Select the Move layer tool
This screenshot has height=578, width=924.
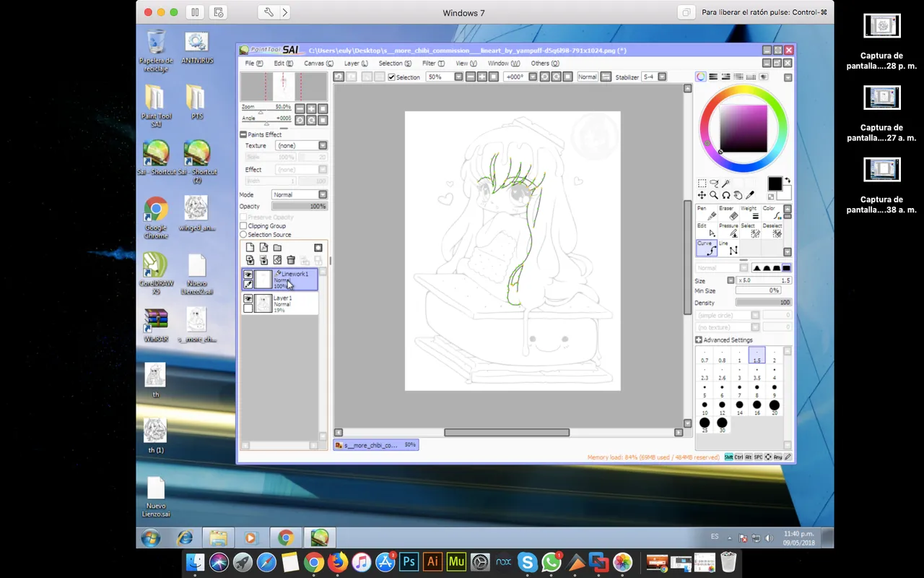(702, 195)
